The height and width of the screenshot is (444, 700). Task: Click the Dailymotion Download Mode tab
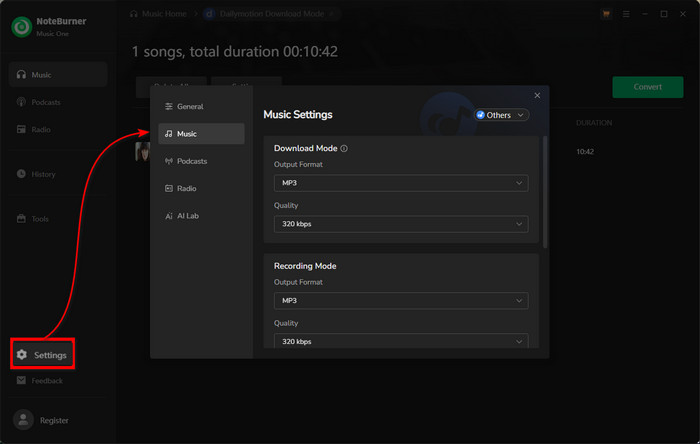point(271,14)
